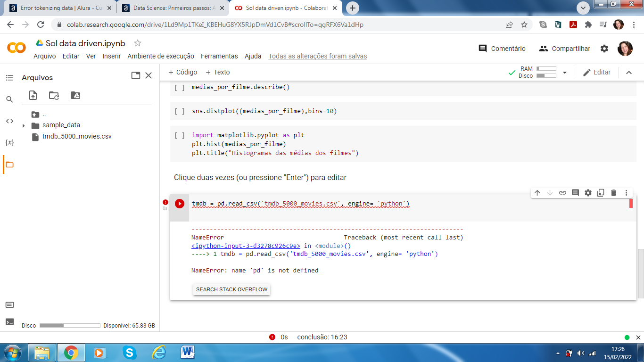
Task: Open the table of contents sidebar icon
Action: (9, 77)
